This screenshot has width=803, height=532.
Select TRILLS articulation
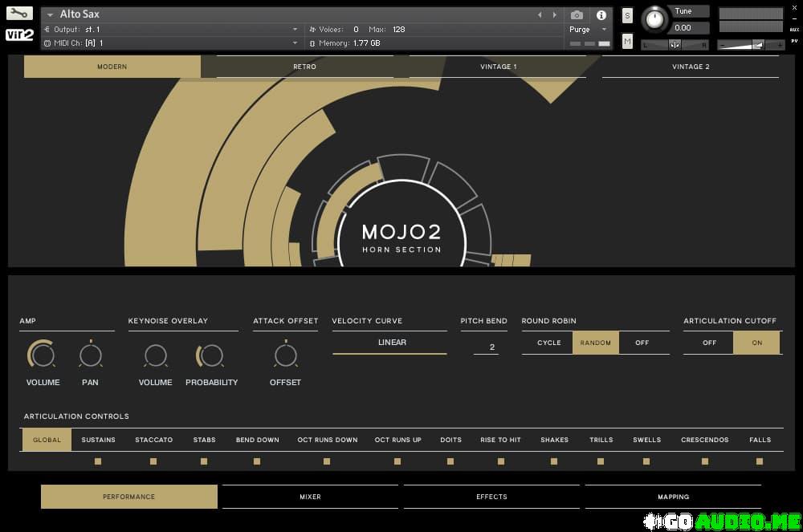[601, 440]
